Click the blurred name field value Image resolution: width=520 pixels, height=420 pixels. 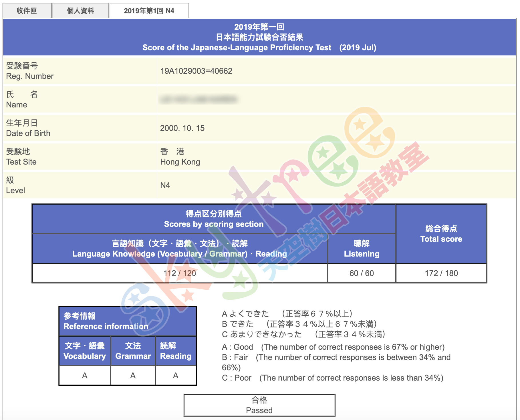pyautogui.click(x=199, y=99)
